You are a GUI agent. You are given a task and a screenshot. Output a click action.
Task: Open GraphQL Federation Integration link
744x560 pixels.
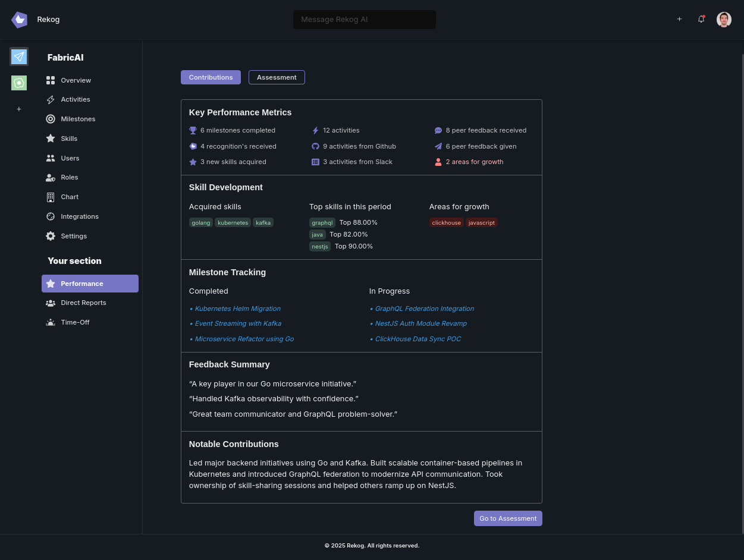(424, 309)
